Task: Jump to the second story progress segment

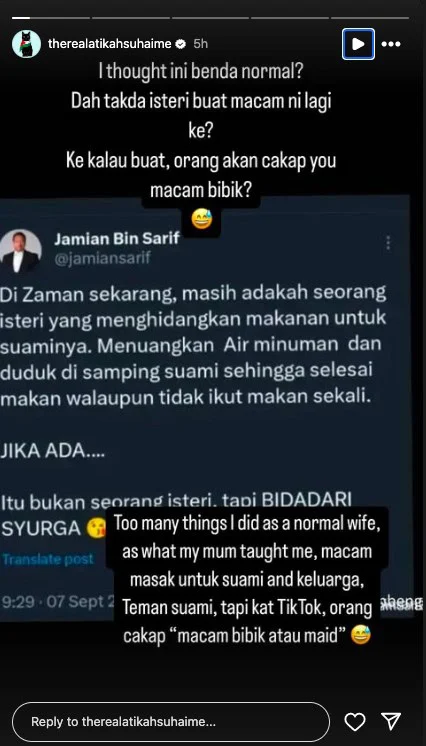Action: (130, 18)
